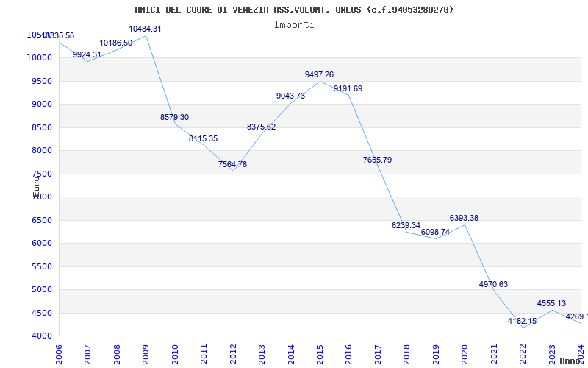The image size is (588, 368).
Task: Click the 8000 y-axis value
Action: coord(42,151)
